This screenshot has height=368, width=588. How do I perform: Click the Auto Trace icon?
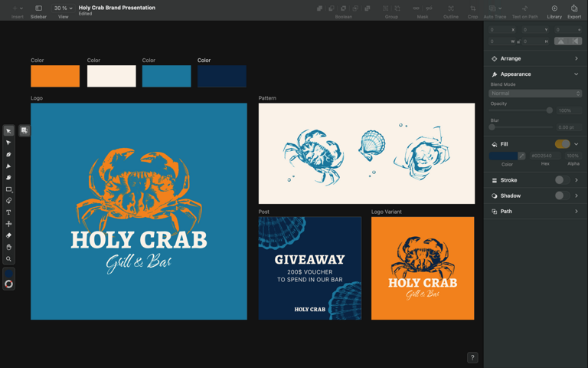492,8
